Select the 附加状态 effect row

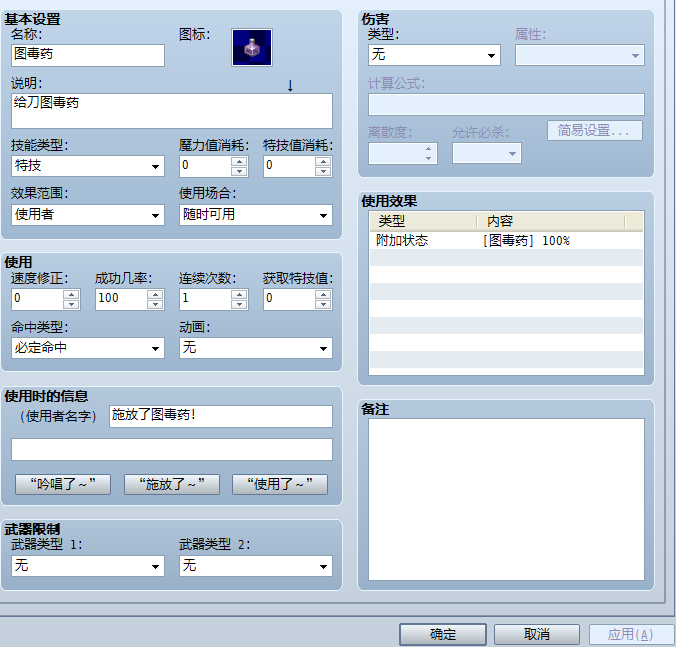tap(506, 241)
